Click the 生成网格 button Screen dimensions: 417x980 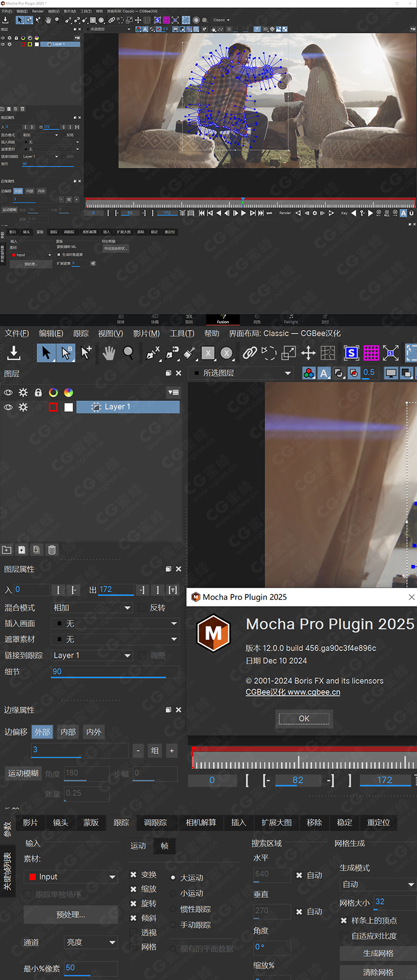378,953
